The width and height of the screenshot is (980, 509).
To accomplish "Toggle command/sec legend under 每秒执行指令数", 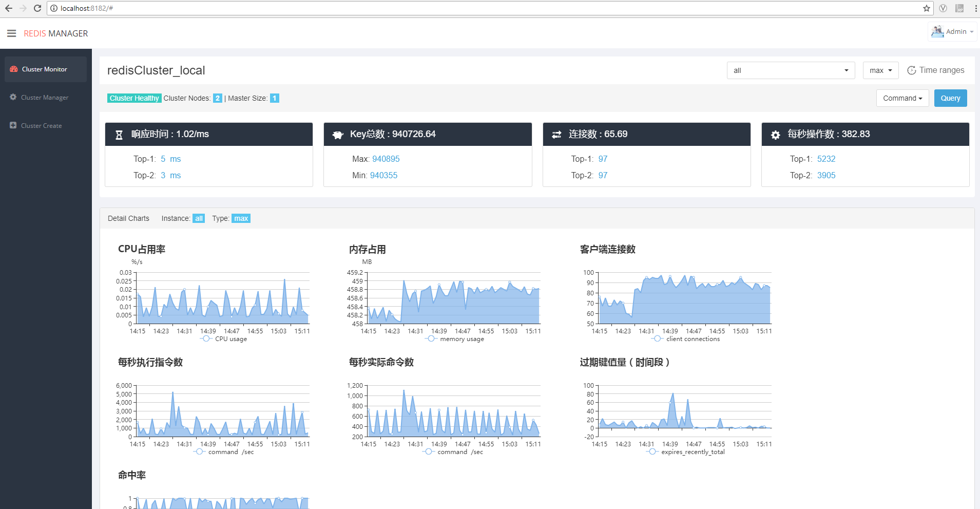I will point(223,452).
